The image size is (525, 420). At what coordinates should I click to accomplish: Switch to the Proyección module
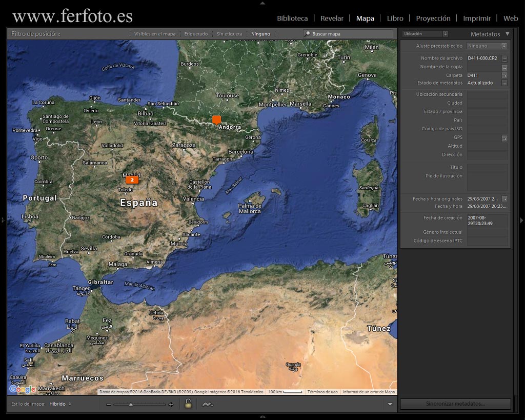click(x=433, y=18)
